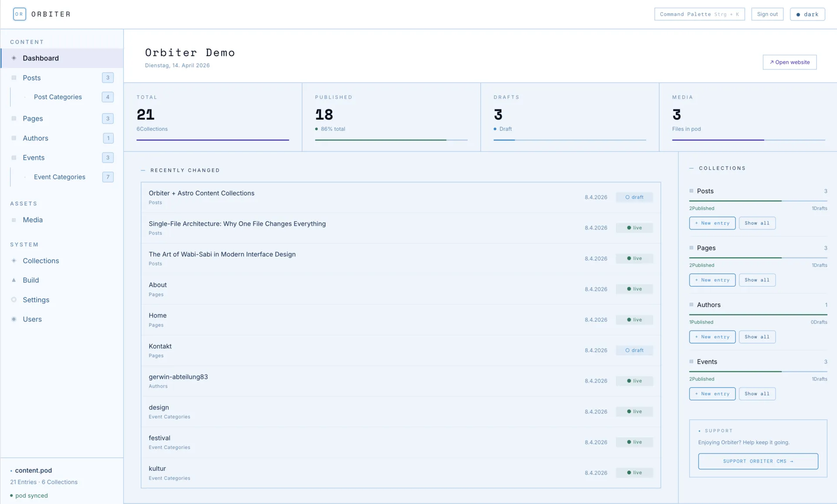The width and height of the screenshot is (837, 504).
Task: Toggle dark mode
Action: pos(807,14)
